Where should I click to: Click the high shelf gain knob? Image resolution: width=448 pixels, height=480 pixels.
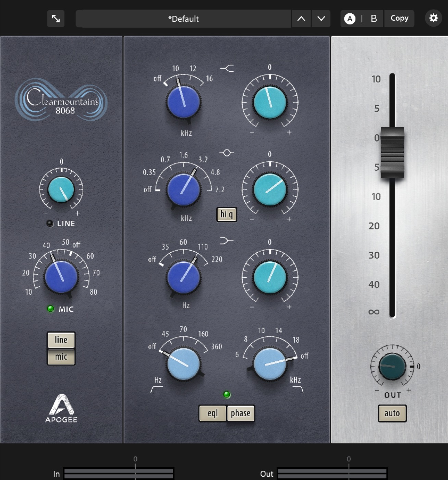pos(270,102)
